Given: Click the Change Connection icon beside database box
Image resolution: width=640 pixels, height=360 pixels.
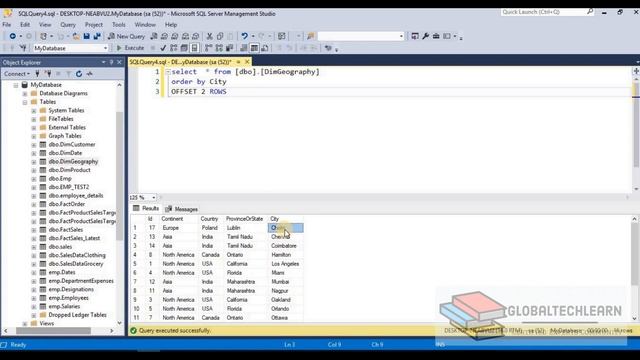Looking at the screenshot, I should pos(23,48).
